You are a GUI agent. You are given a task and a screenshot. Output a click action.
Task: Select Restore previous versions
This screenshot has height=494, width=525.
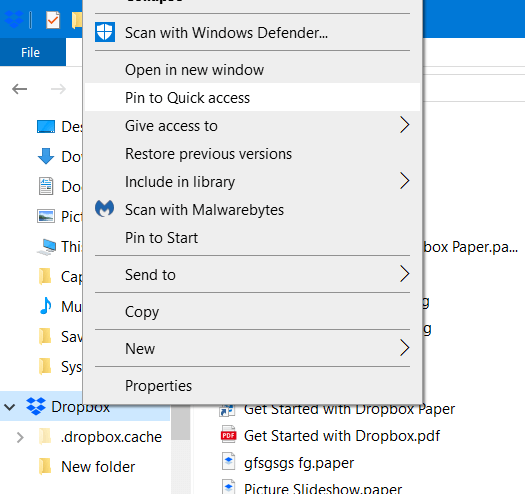point(252,154)
